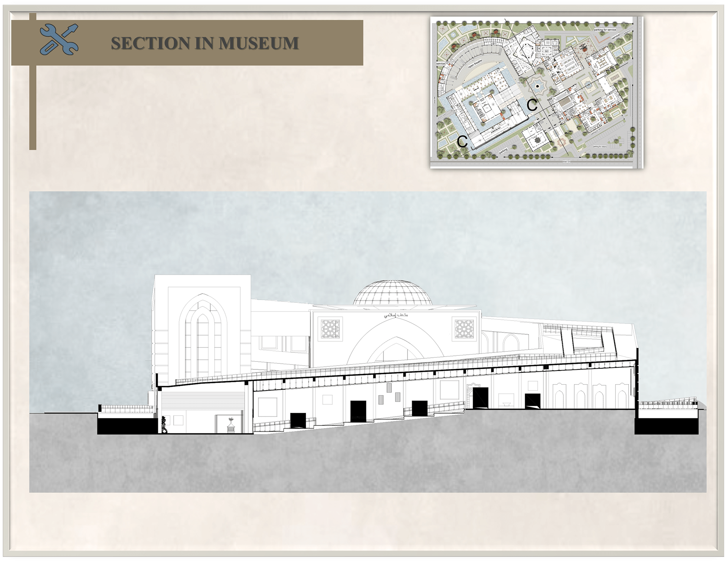Click the human figure silhouette in the section
Viewport: 728px width, 563px height.
pos(164,425)
